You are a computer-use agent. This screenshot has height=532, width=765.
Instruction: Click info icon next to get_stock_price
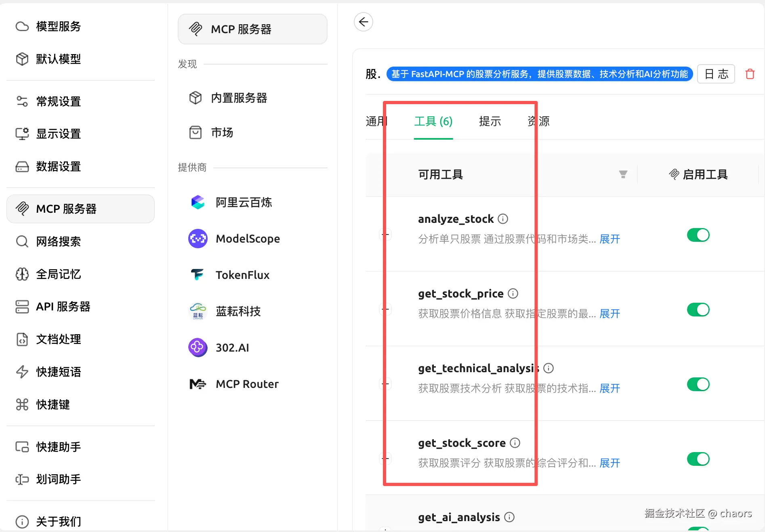[x=513, y=293]
